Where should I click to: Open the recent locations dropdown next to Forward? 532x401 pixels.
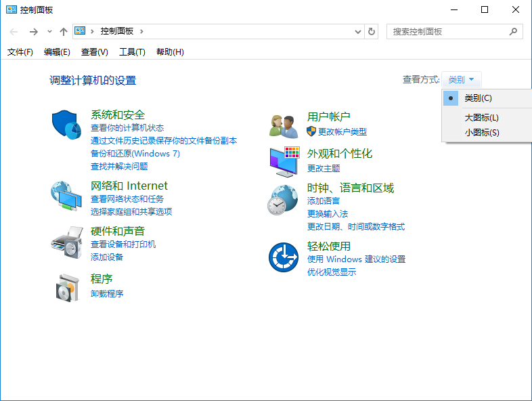pos(49,32)
